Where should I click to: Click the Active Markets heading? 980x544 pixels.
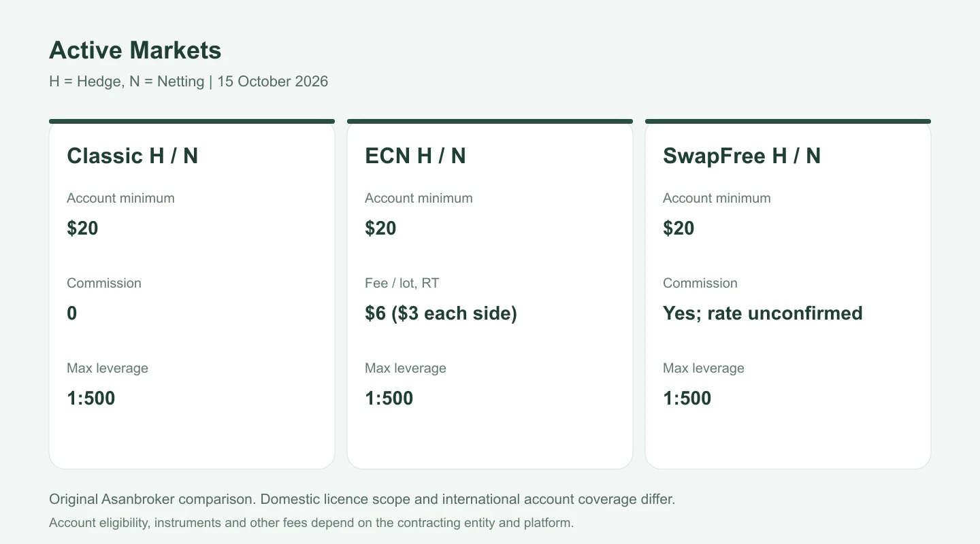pyautogui.click(x=135, y=50)
